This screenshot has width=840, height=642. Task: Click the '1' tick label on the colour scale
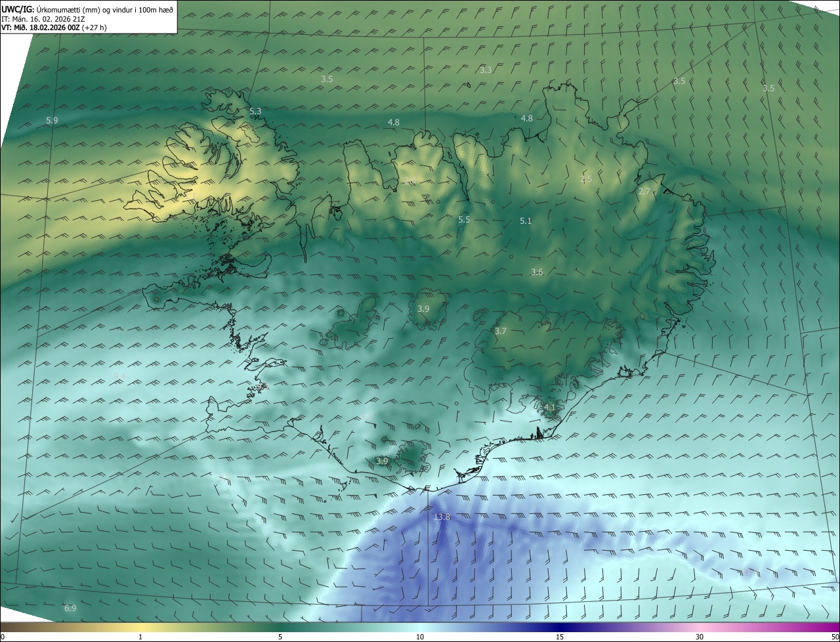coord(140,637)
